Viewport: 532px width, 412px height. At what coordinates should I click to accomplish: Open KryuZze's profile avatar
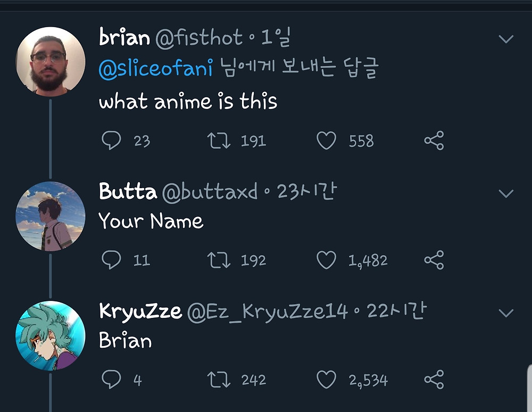(x=51, y=335)
